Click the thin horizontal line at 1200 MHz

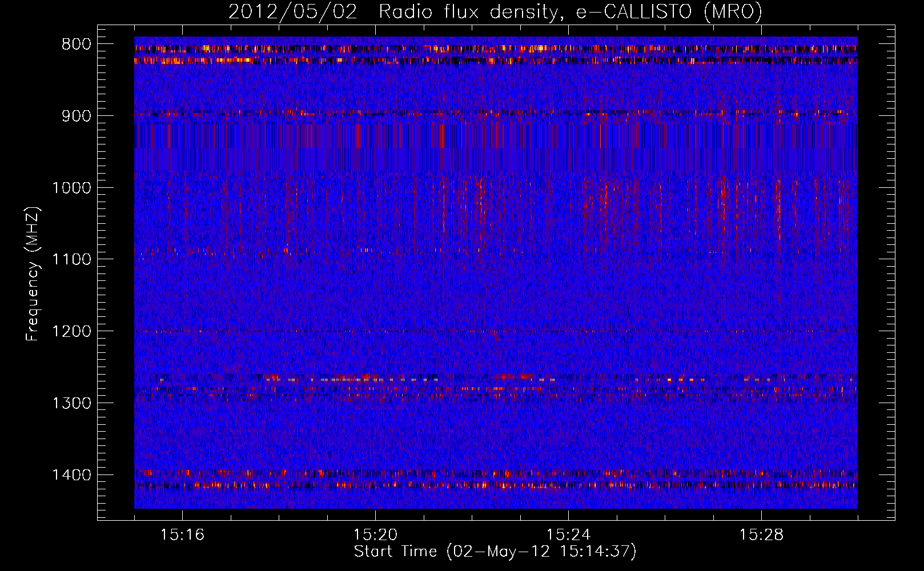496,331
